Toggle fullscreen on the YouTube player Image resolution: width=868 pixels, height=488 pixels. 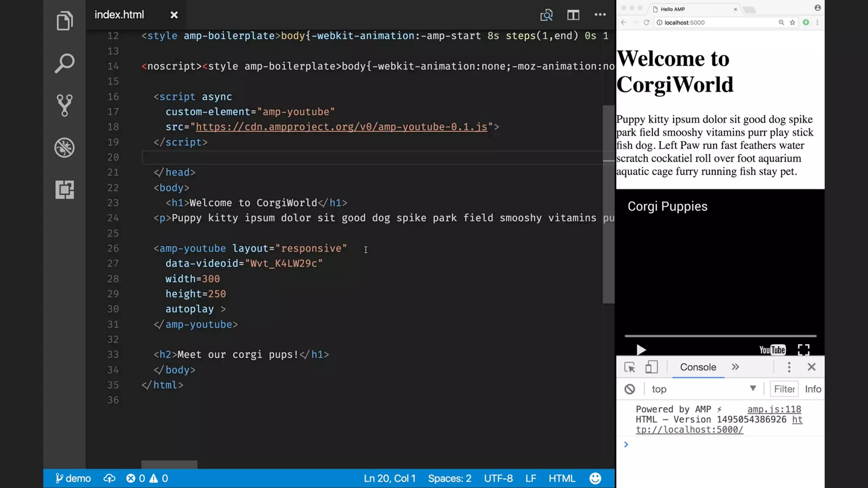(x=803, y=349)
